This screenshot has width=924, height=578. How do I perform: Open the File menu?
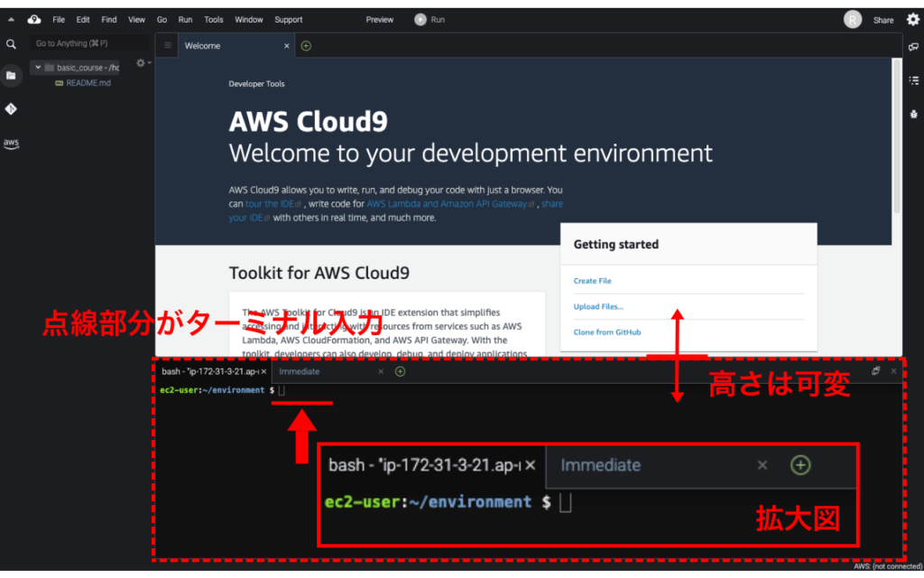coord(59,20)
